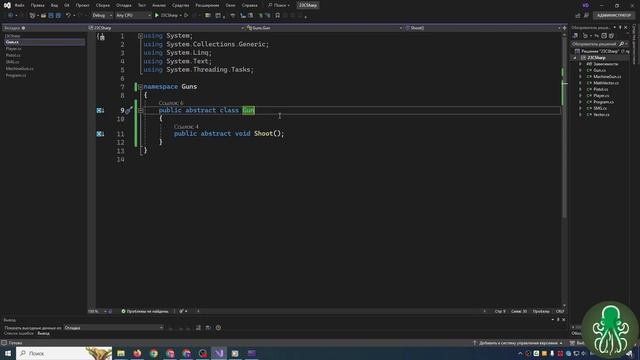Open Player.cs in Solution Explorer
The height and width of the screenshot is (360, 640).
[601, 96]
